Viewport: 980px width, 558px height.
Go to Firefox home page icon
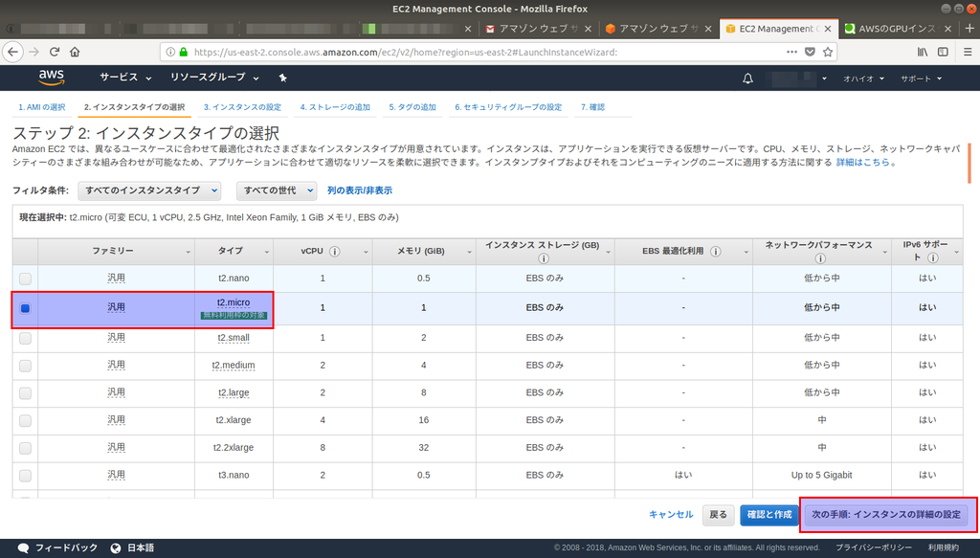(x=75, y=52)
